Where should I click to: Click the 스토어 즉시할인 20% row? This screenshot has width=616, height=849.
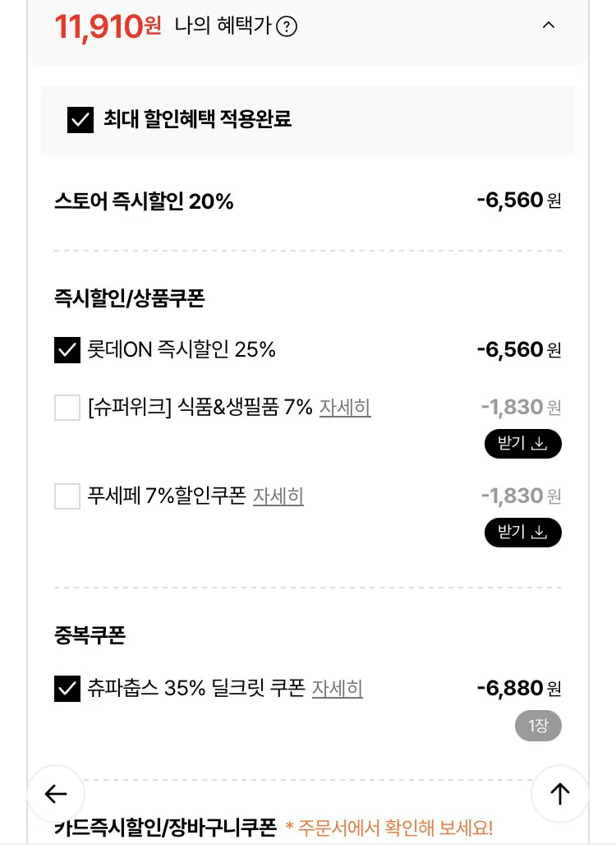(x=144, y=201)
